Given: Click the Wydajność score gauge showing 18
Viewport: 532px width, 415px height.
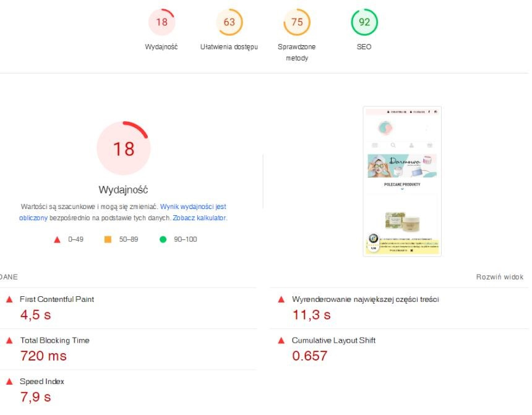Looking at the screenshot, I should tap(161, 23).
